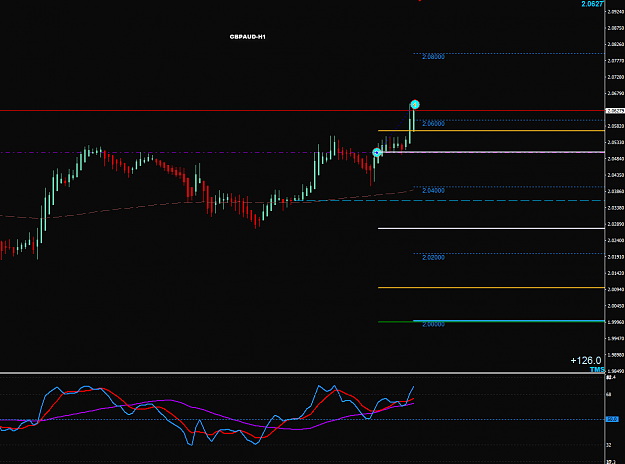Click the 2.00000 round-number level label
This screenshot has width=625, height=464.
(433, 324)
